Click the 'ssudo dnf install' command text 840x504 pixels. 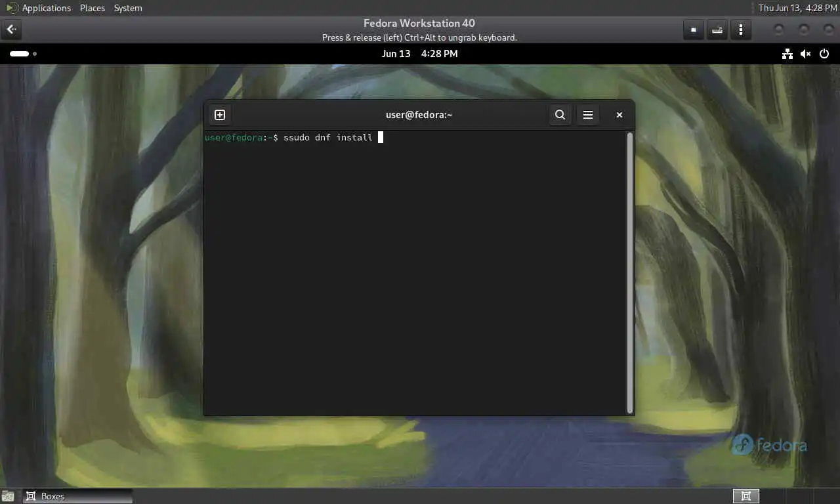(x=327, y=137)
